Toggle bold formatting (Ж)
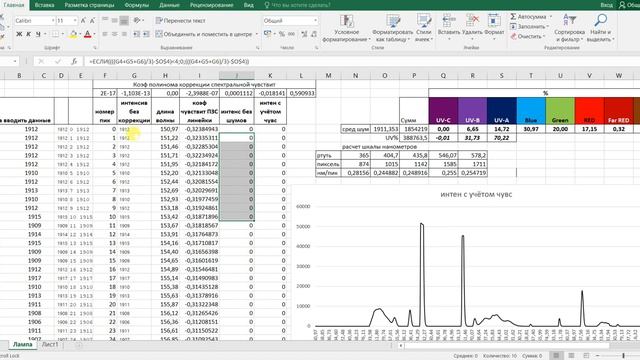 pos(19,34)
